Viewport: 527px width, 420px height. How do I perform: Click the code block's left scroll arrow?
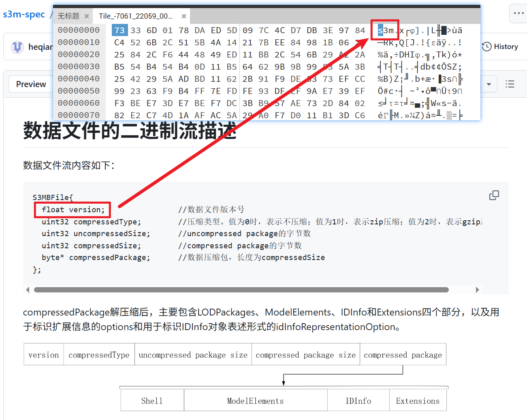point(28,290)
